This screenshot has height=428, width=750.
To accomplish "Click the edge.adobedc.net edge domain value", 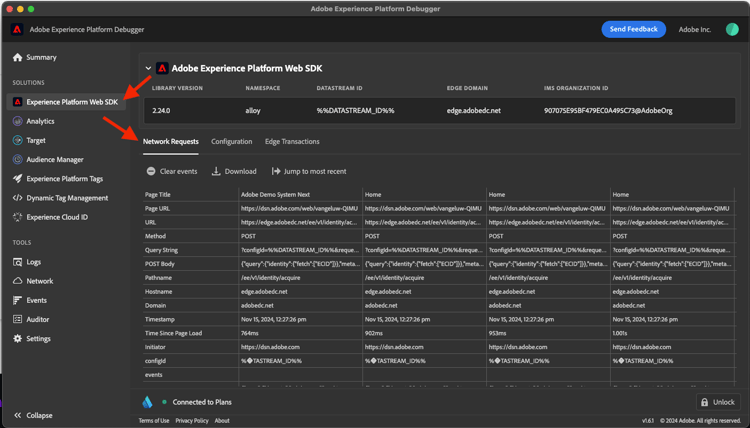I will point(474,110).
